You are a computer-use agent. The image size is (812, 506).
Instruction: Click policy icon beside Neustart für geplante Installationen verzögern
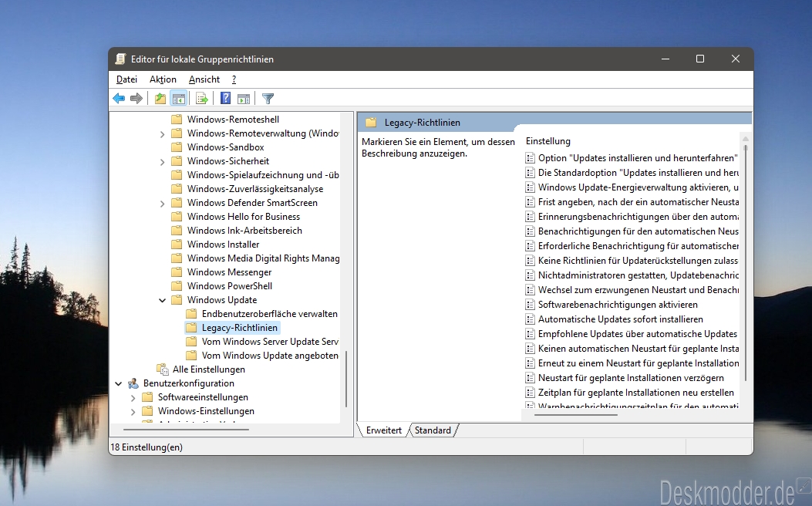click(530, 378)
